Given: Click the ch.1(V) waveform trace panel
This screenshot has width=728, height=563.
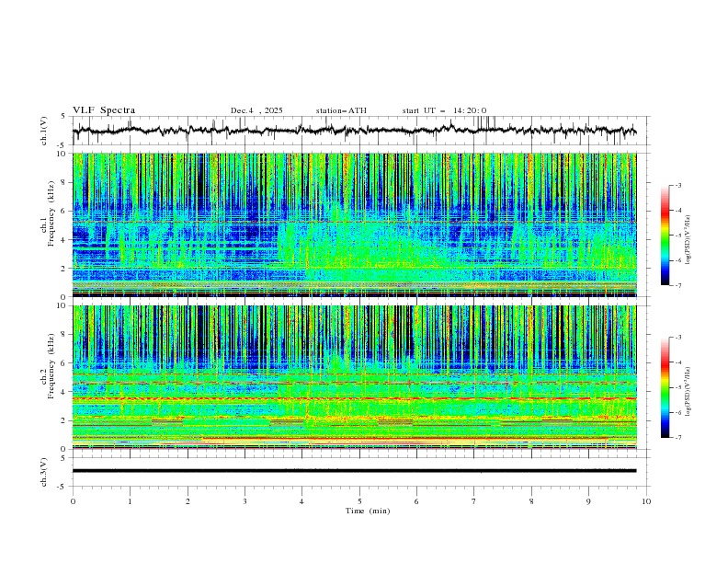Looking at the screenshot, I should (x=360, y=131).
